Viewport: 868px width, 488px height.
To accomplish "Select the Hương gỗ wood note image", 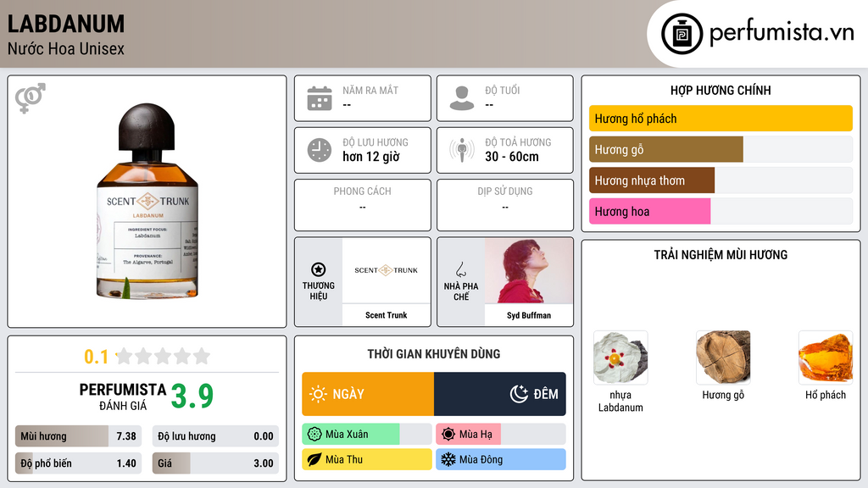I will click(x=723, y=358).
